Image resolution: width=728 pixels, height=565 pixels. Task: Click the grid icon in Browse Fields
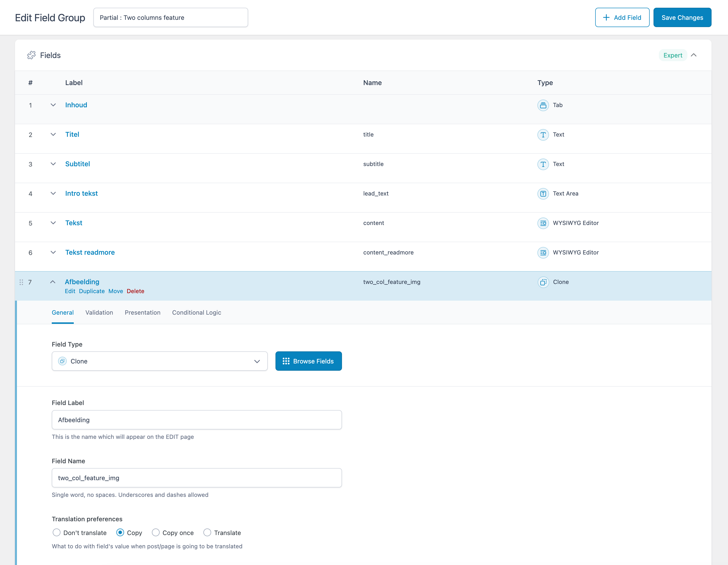pyautogui.click(x=286, y=361)
